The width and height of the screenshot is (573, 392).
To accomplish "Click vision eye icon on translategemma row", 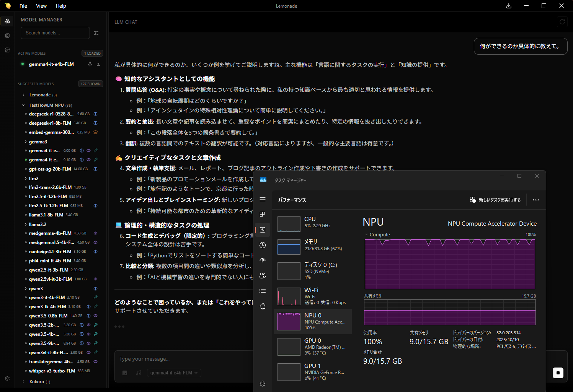I will 96,362.
